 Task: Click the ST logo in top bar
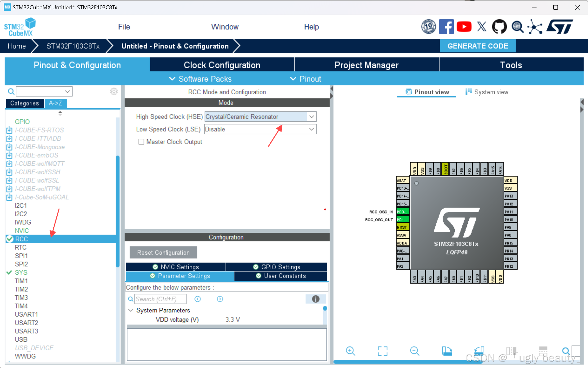(560, 27)
